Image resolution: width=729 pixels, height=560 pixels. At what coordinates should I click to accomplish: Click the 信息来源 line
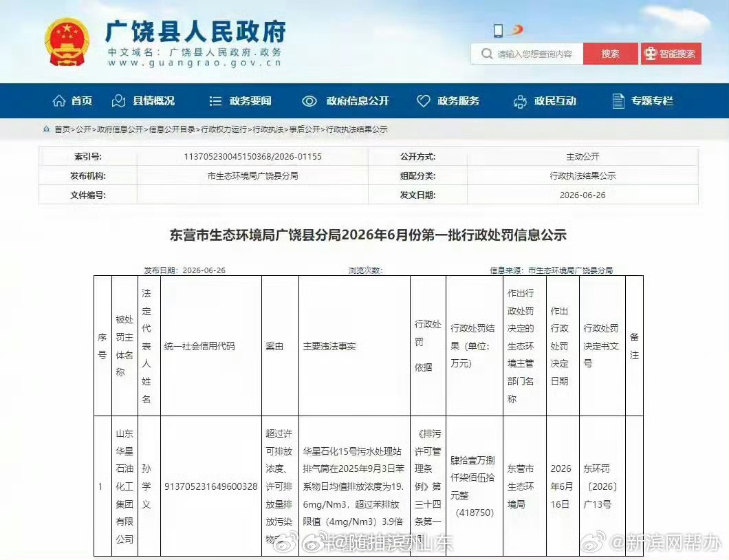[552, 270]
